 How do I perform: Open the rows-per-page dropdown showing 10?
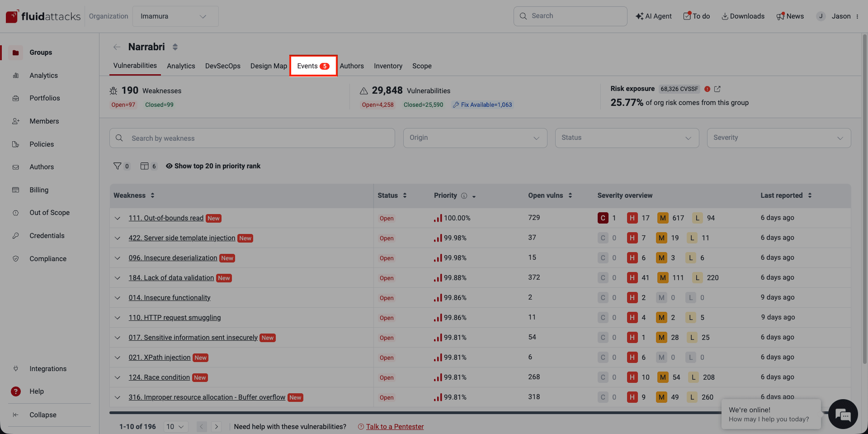tap(175, 426)
